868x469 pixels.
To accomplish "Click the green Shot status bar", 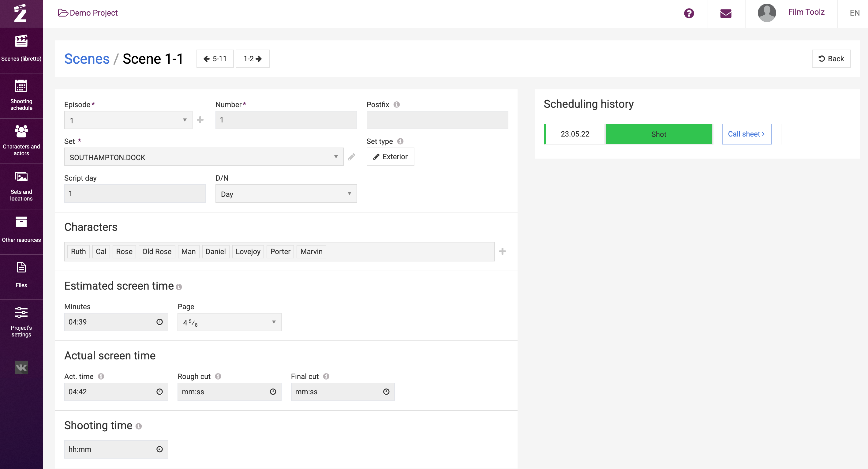I will pyautogui.click(x=658, y=134).
